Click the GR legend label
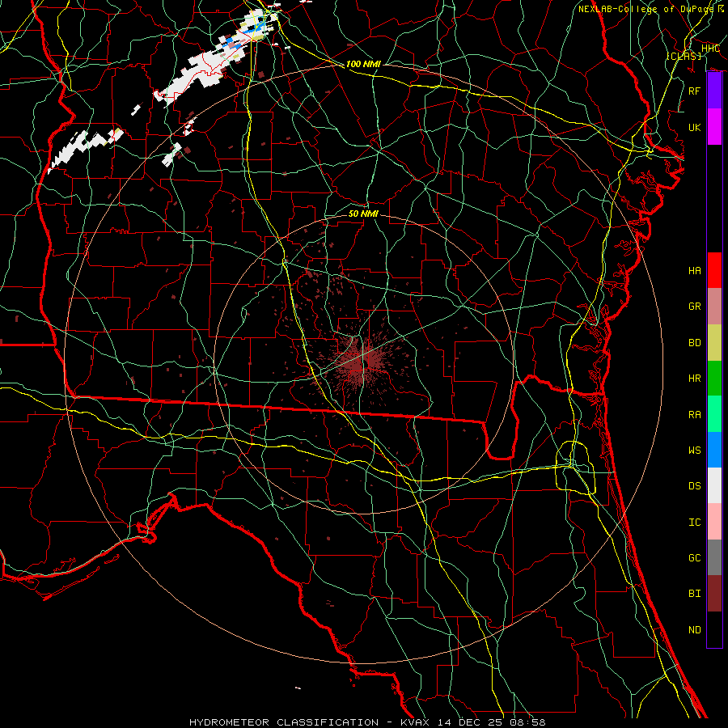 [x=694, y=306]
